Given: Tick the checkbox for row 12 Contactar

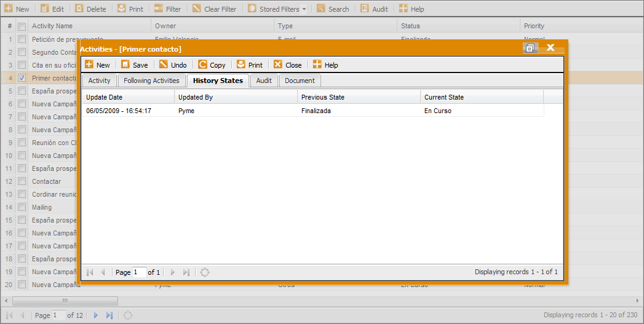Looking at the screenshot, I should click(22, 181).
